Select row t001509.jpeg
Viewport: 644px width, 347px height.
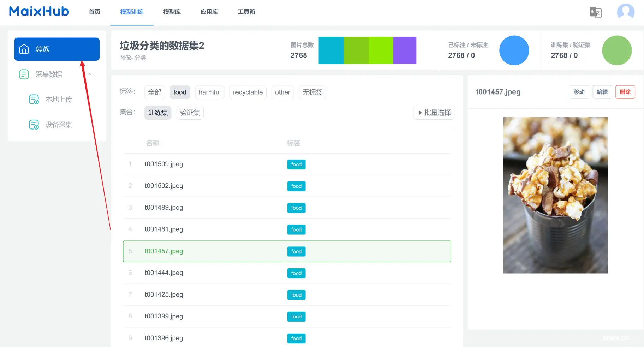click(x=287, y=164)
